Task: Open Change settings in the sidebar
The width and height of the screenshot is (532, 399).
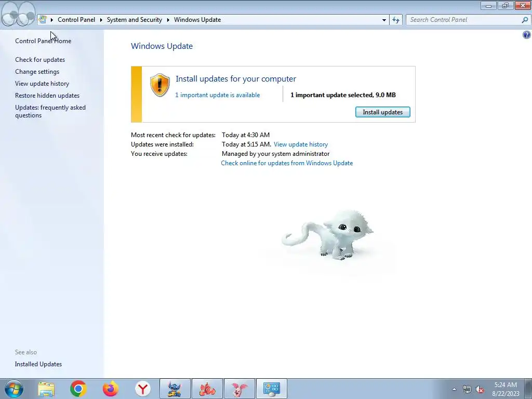Action: (37, 72)
